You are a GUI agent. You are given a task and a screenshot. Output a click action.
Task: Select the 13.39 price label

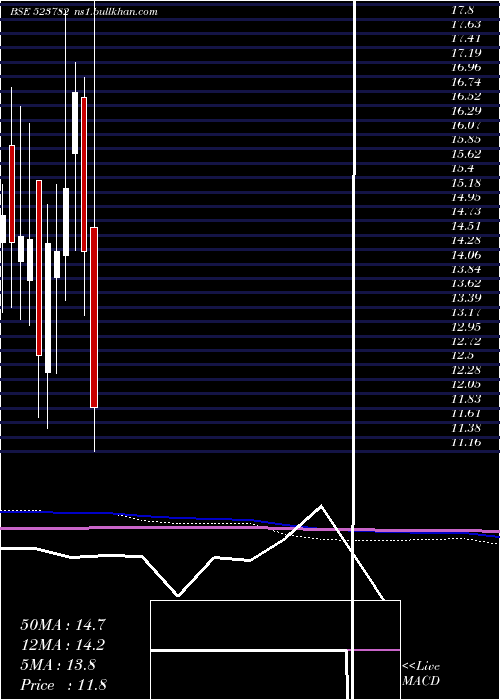[x=466, y=298]
